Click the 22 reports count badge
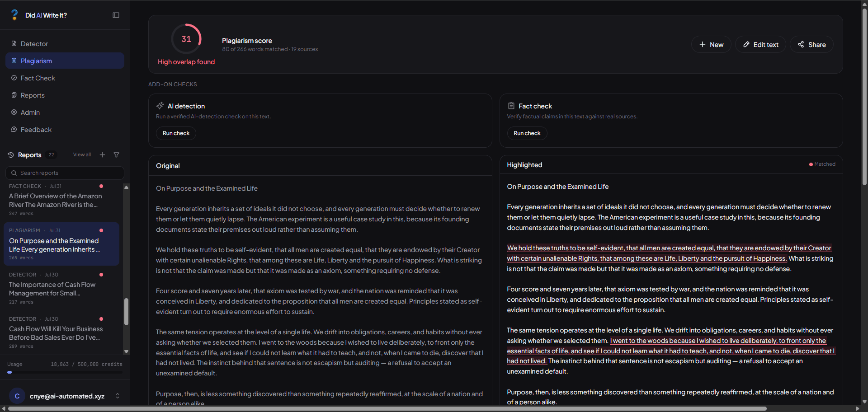This screenshot has width=868, height=412. (52, 155)
